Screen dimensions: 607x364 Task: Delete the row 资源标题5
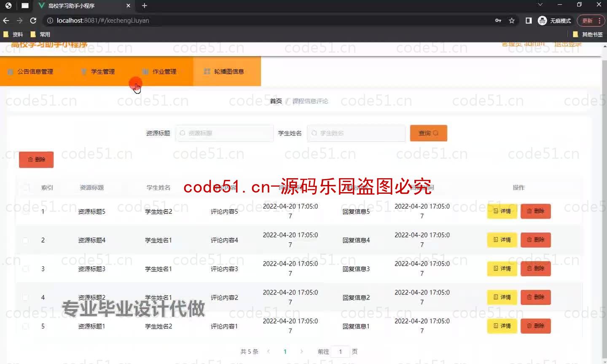coord(536,211)
